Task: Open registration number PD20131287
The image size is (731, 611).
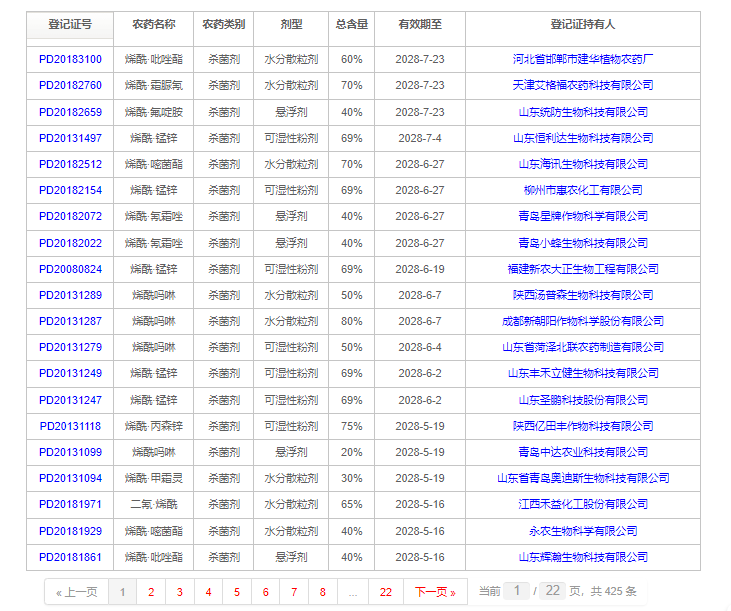Action: click(70, 322)
